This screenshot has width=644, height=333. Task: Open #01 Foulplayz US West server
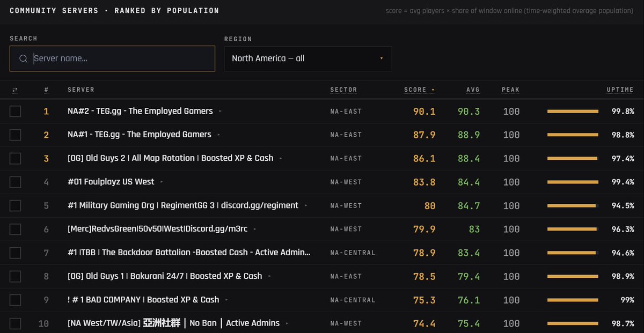coord(111,182)
